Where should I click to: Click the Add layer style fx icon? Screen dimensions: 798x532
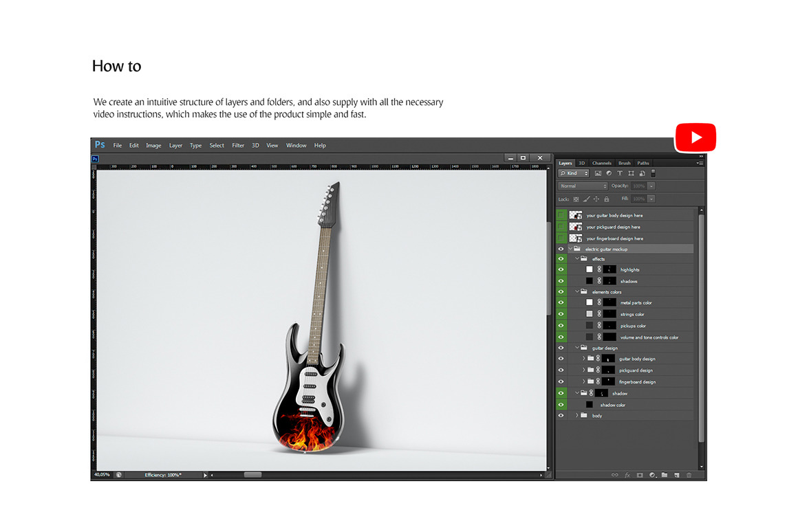(x=627, y=475)
